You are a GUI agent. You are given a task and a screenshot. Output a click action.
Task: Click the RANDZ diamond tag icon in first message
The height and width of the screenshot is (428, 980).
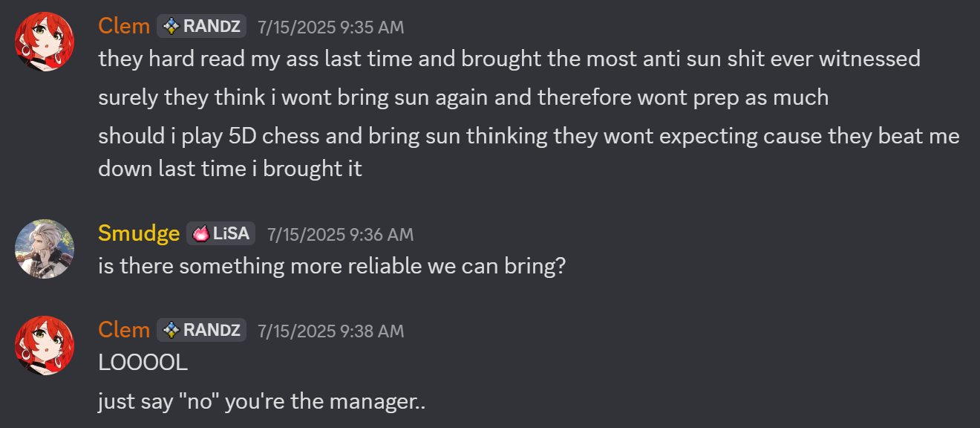(171, 26)
